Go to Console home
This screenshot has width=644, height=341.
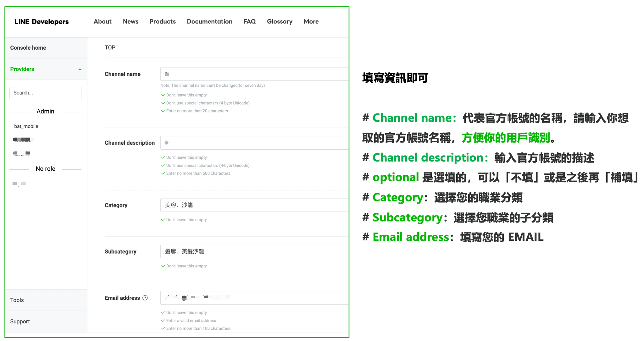28,48
